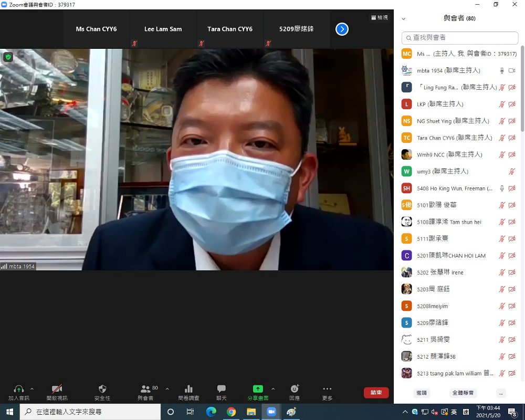Screen dimensions: 525x420
Task: Click the 查找與會者 search field
Action: (x=460, y=38)
